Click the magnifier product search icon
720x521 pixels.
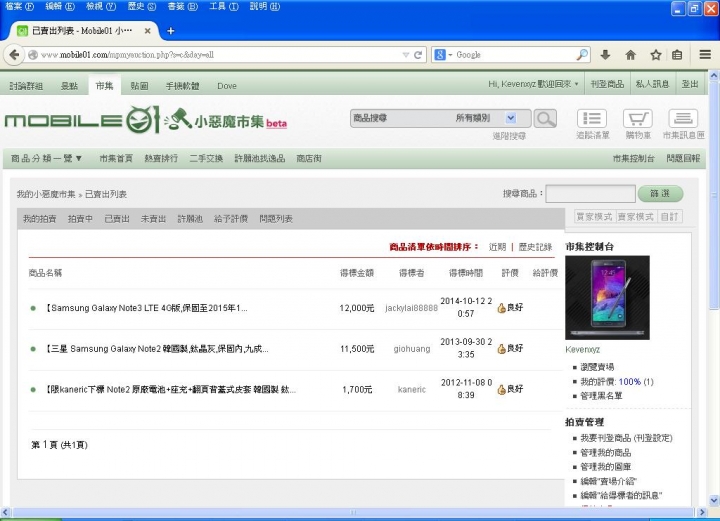(545, 119)
